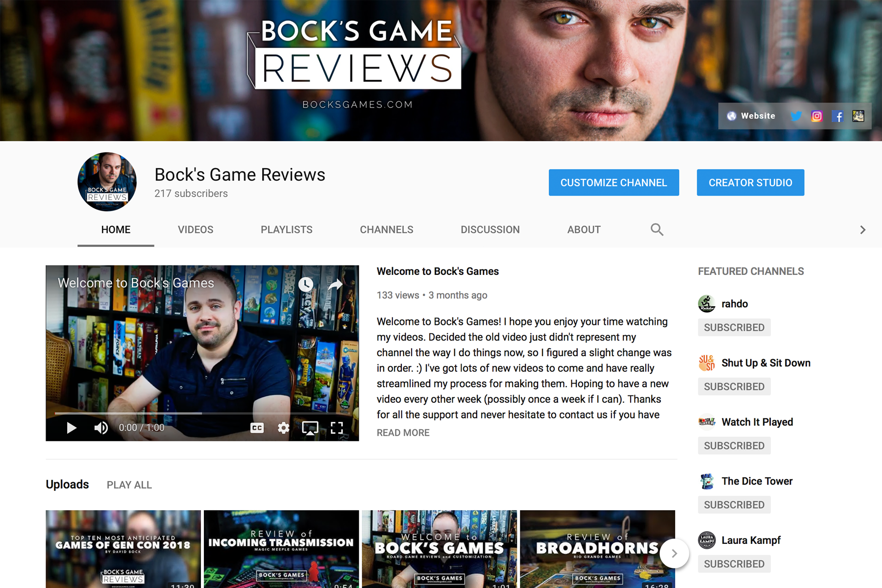The height and width of the screenshot is (588, 882).
Task: Open video settings gear
Action: 283,428
